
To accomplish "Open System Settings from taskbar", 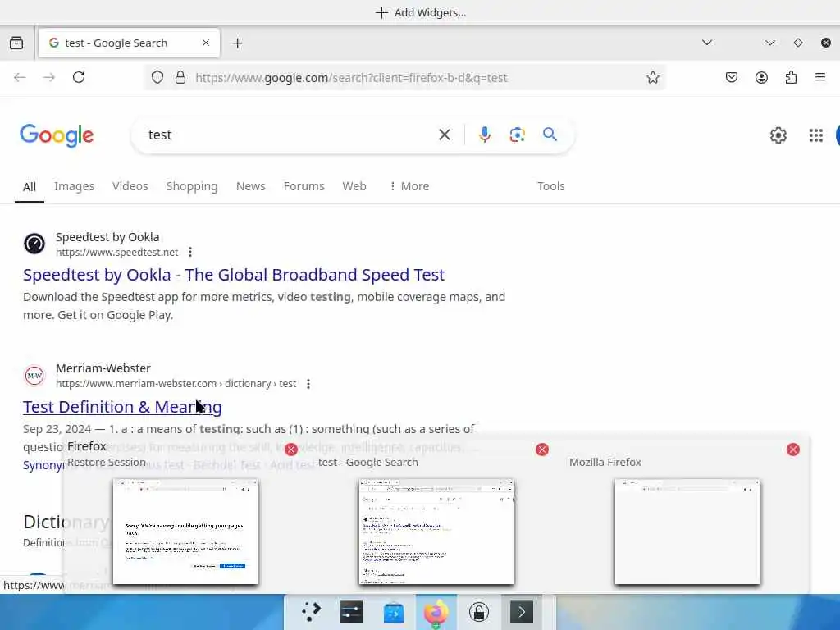I will (x=351, y=612).
